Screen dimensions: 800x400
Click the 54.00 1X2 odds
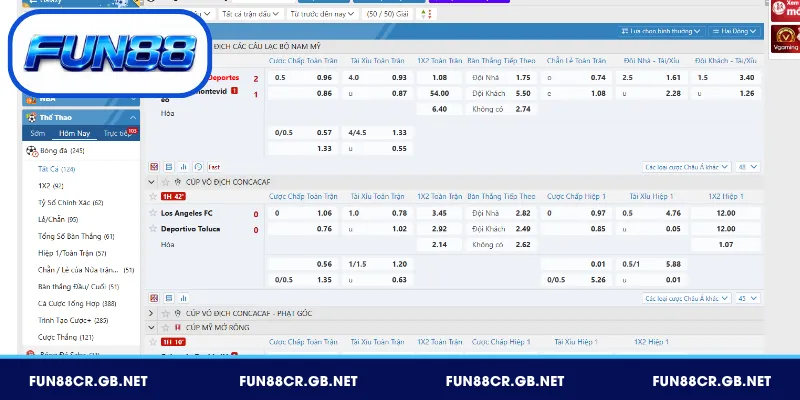click(439, 93)
